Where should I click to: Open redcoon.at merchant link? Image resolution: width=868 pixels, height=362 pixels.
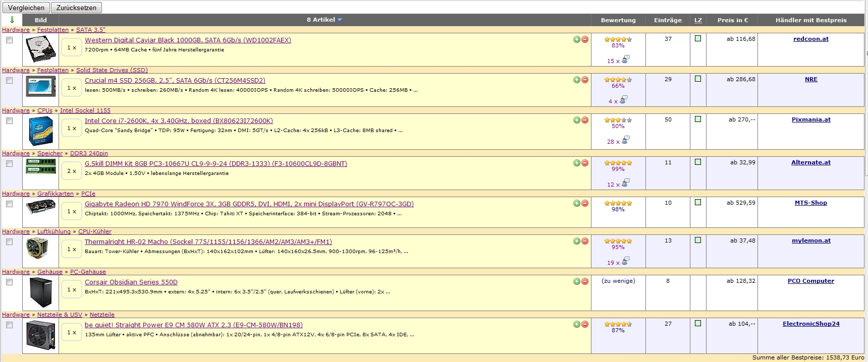click(x=810, y=39)
